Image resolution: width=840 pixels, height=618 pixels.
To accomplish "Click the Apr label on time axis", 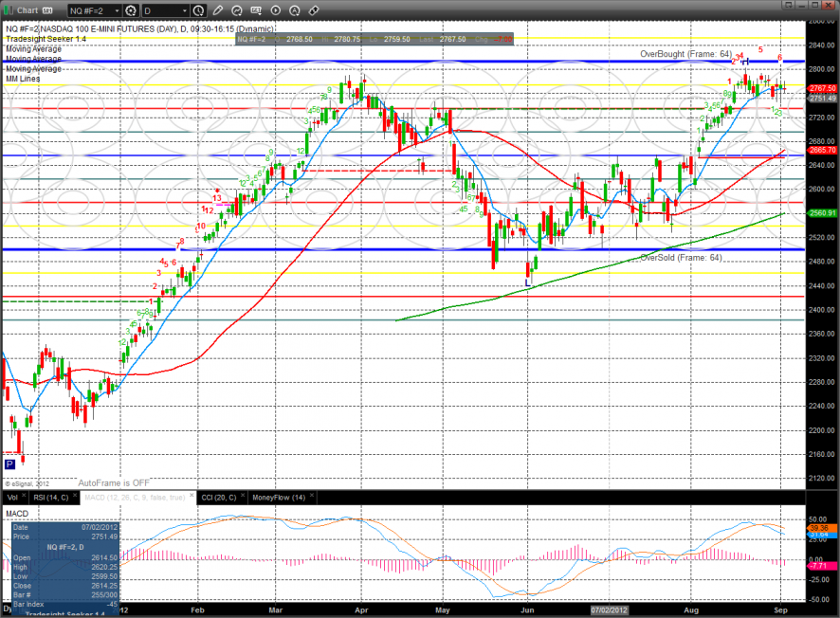I will click(361, 610).
